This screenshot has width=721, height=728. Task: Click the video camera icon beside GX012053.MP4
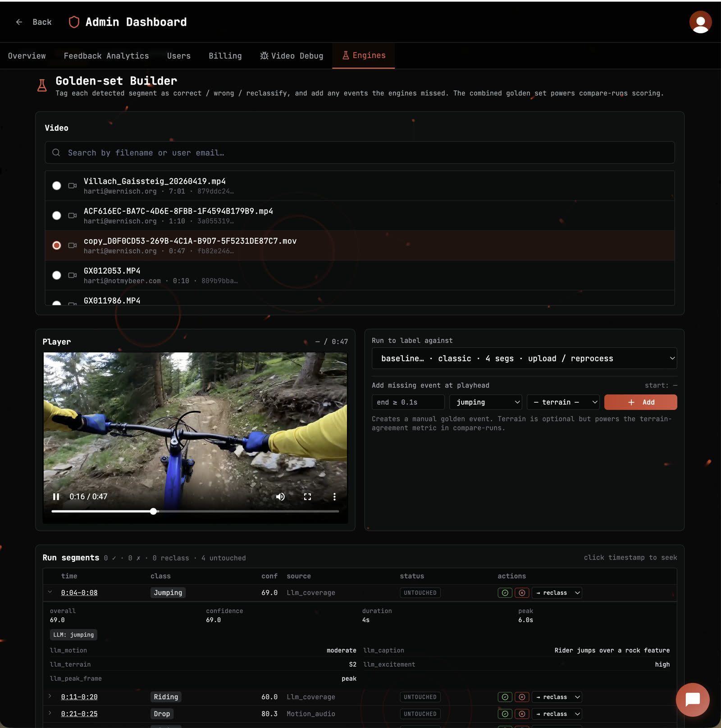click(72, 275)
